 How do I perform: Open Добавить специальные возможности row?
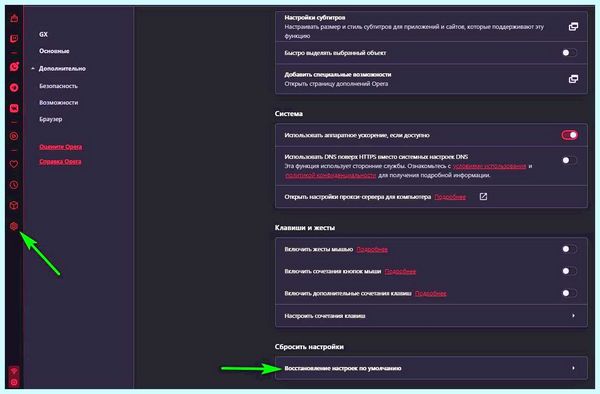(431, 79)
